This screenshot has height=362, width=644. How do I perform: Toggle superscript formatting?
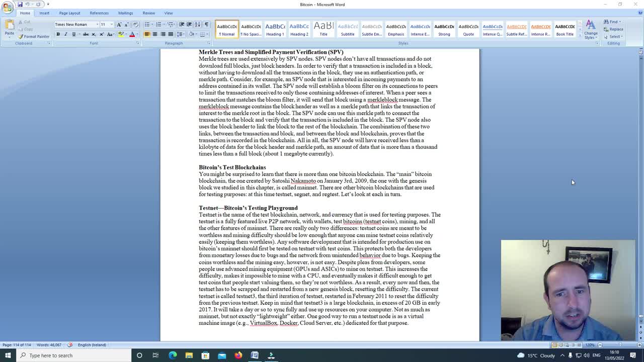click(101, 34)
